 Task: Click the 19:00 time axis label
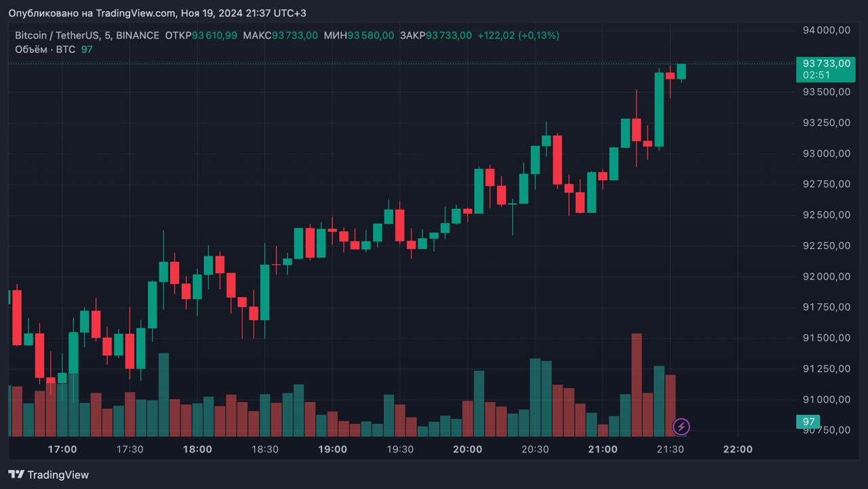pyautogui.click(x=332, y=449)
